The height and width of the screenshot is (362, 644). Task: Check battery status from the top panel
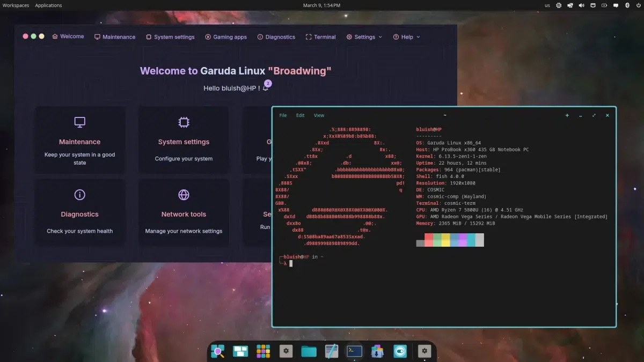tap(604, 5)
